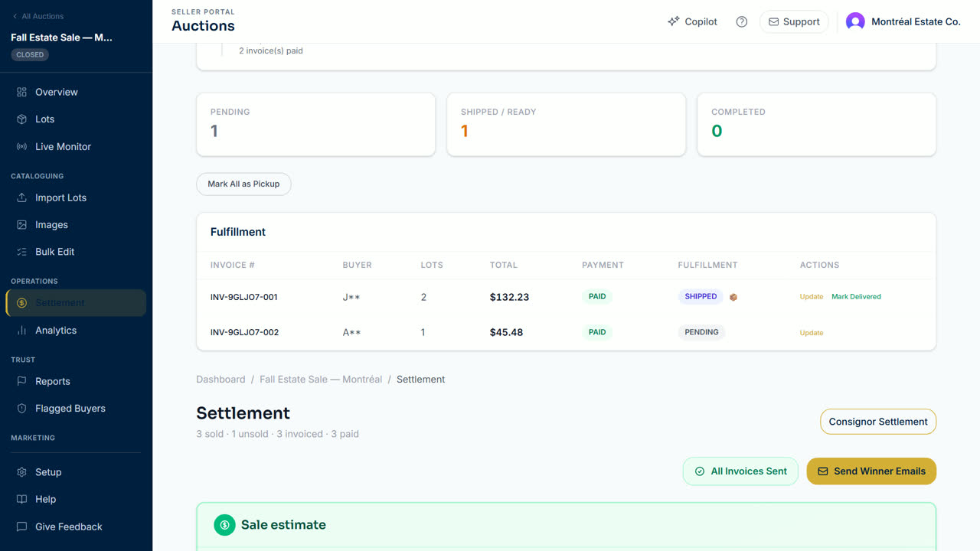Click the Live Monitor broadcast icon
Screen dimensions: 980x551
[x=21, y=147]
